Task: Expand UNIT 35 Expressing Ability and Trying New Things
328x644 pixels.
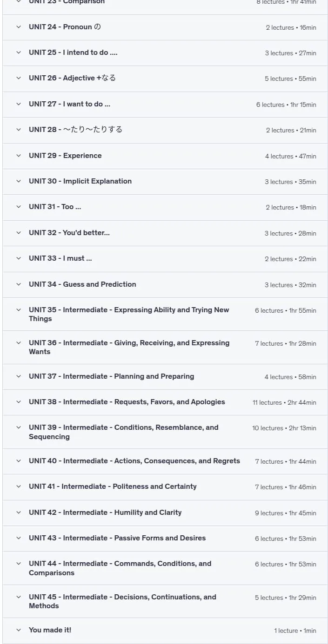Action: [x=165, y=314]
